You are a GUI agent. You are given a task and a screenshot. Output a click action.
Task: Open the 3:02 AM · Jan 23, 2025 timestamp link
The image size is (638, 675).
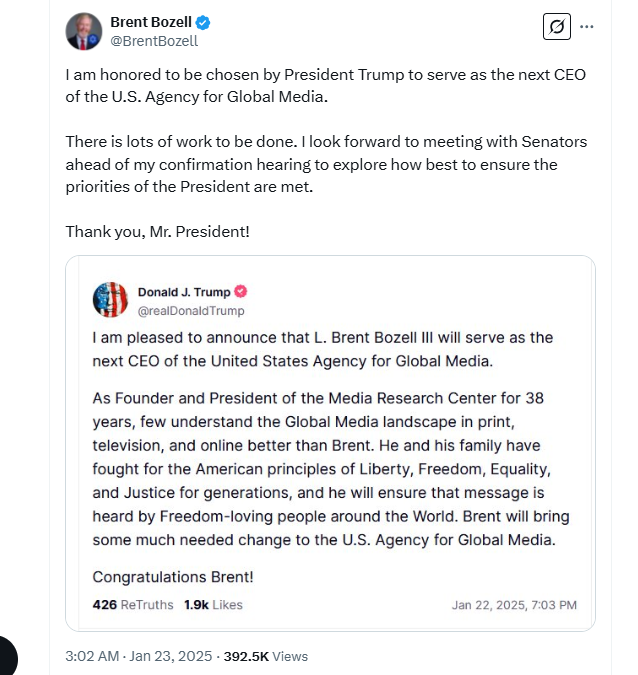[x=139, y=656]
